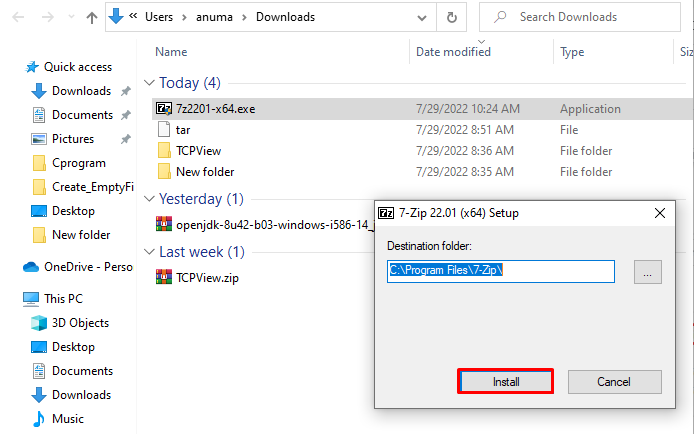Image resolution: width=694 pixels, height=434 pixels.
Task: Click the pin icon beside Downloads
Action: pos(126,91)
